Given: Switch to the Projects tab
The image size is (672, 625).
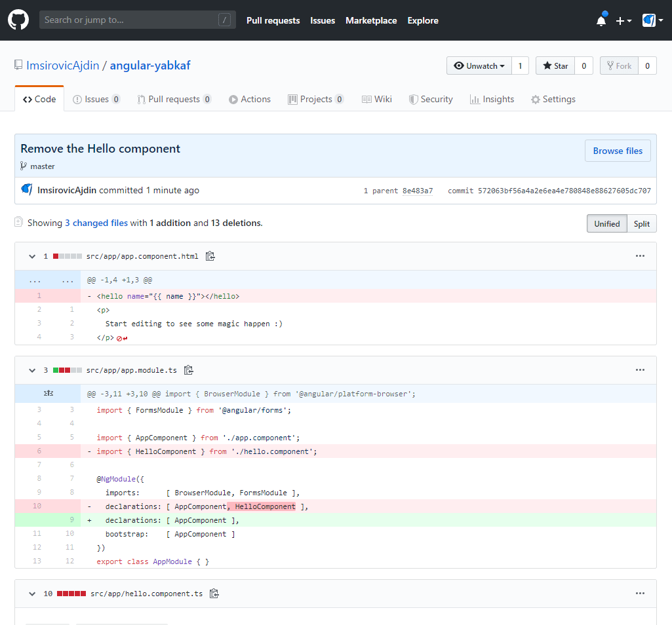Looking at the screenshot, I should click(x=316, y=99).
